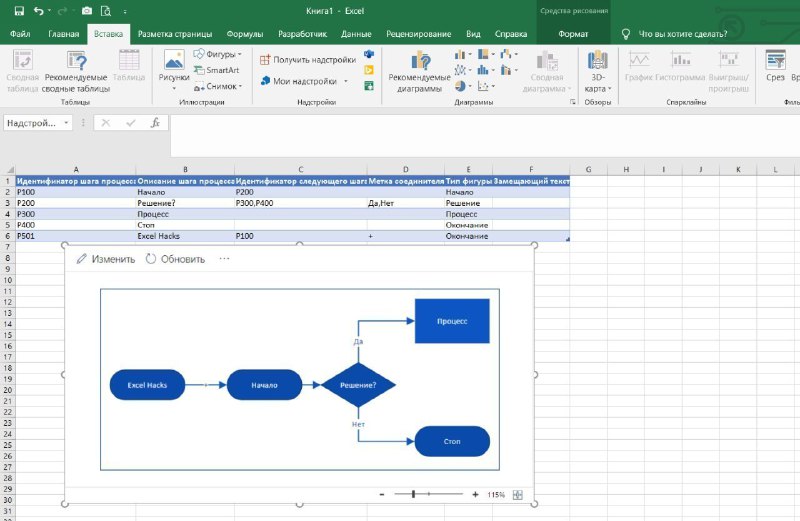800x521 pixels.
Task: Switch to the Главная tab
Action: 64,34
